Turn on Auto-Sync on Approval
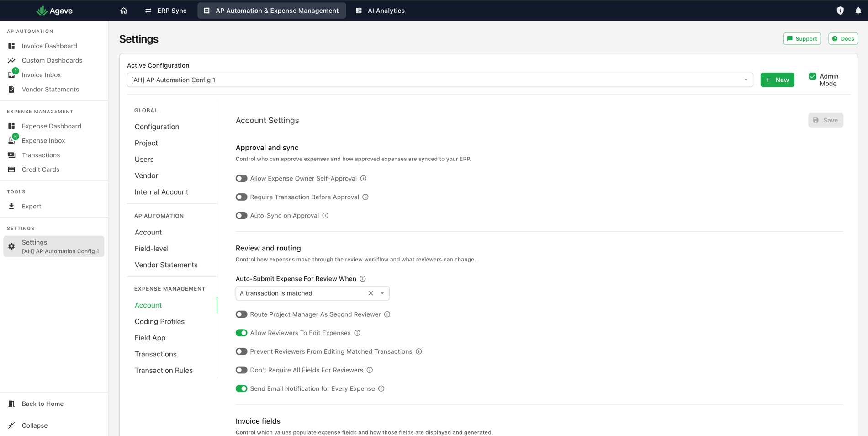 coord(241,216)
